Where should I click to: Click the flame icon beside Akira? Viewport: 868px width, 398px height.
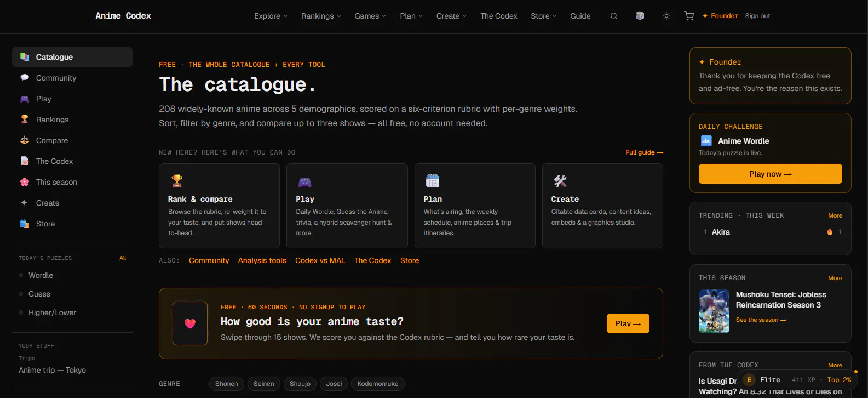pyautogui.click(x=830, y=232)
